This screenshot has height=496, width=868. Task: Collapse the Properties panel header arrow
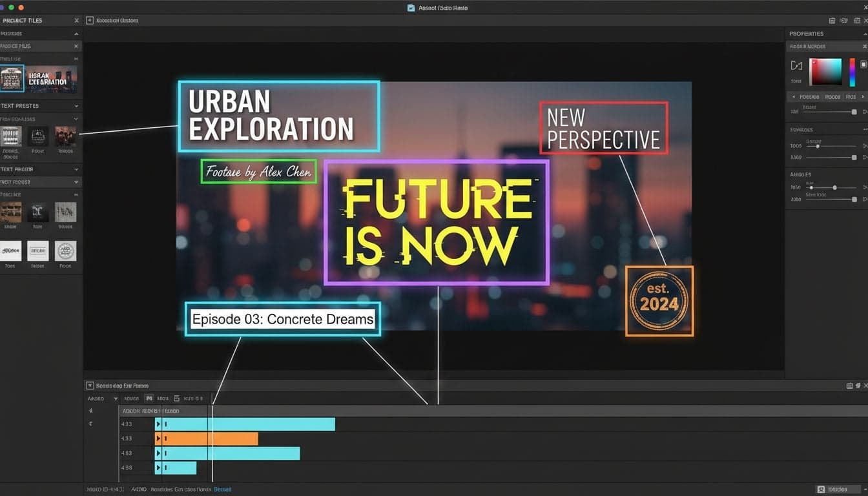click(x=863, y=33)
